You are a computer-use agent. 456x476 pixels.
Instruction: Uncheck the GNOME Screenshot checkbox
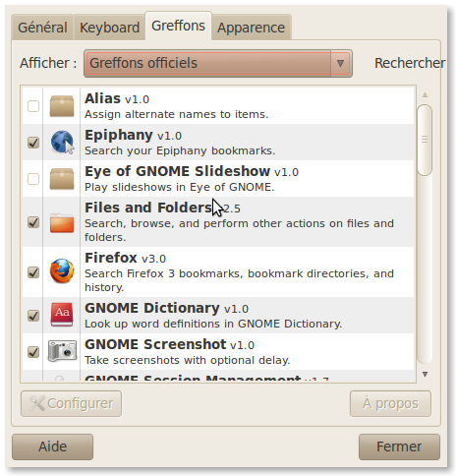coord(33,352)
